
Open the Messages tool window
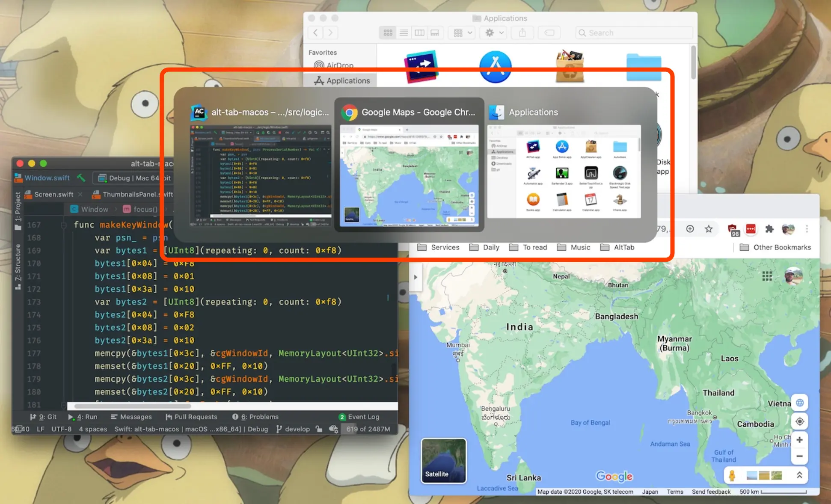click(131, 417)
